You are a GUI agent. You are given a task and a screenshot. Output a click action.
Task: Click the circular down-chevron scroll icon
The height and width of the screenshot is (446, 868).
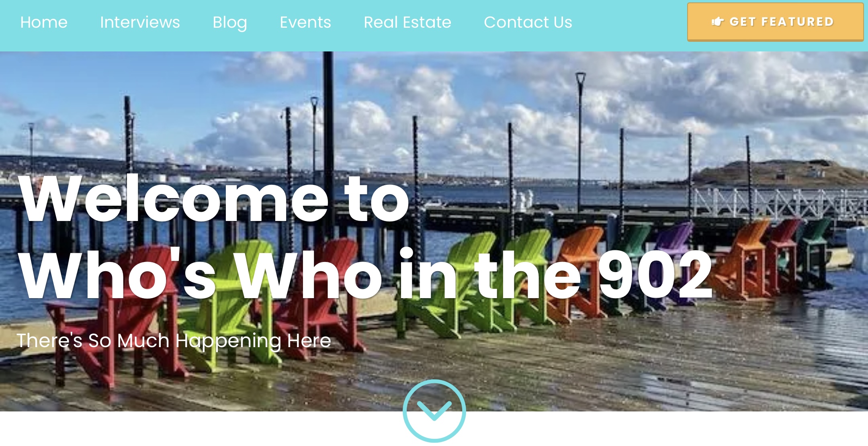coord(434,411)
